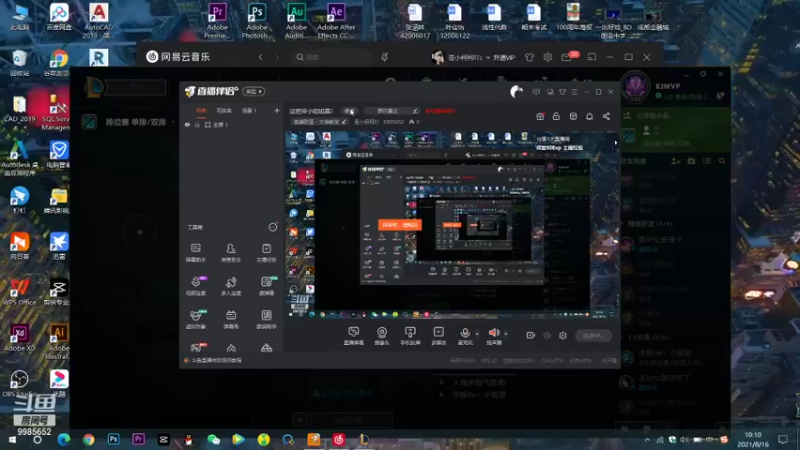This screenshot has height=450, width=800.
Task: Toggle the mode pill beside 直播伴侣 logo
Action: [254, 91]
